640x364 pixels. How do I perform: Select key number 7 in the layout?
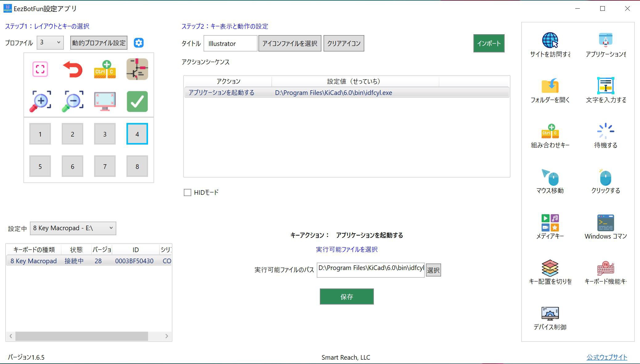[x=105, y=166]
